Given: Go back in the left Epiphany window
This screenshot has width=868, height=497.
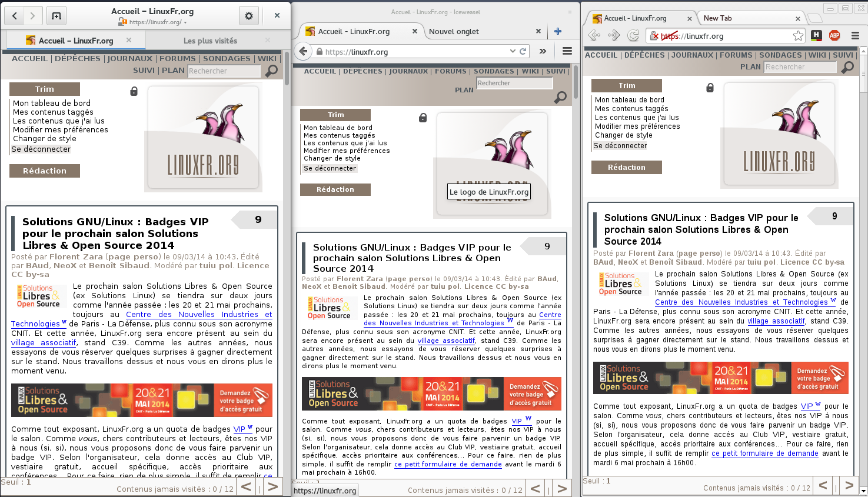Looking at the screenshot, I should pos(15,16).
